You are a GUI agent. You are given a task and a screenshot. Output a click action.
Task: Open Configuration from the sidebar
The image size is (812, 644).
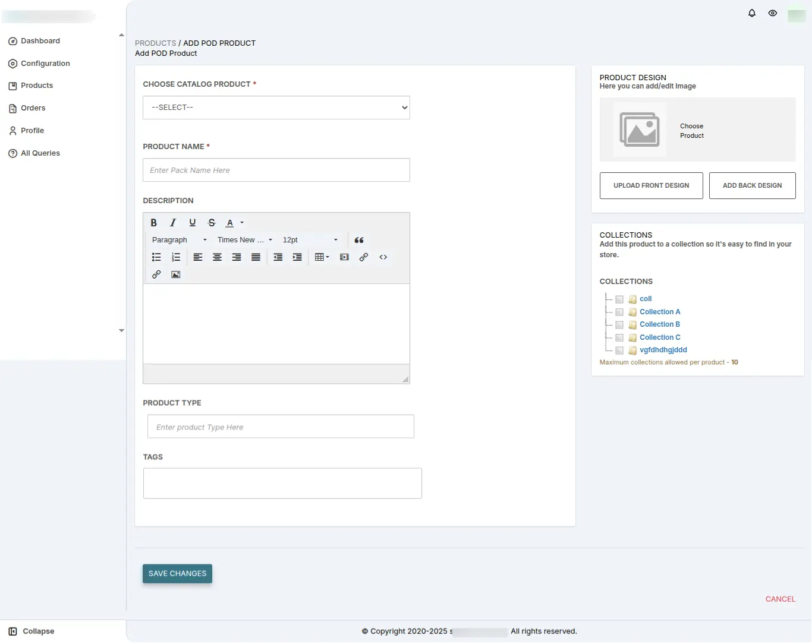[x=39, y=64]
